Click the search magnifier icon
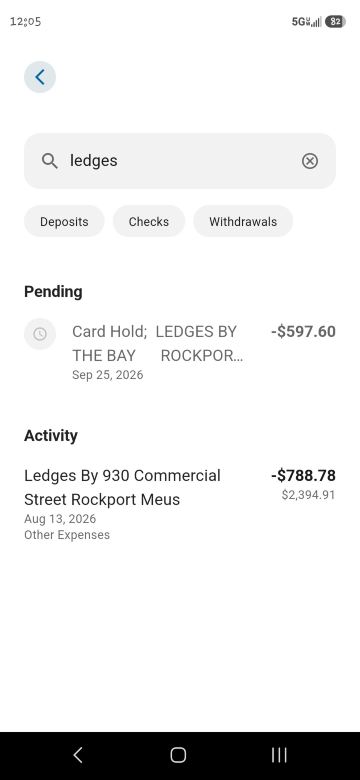Viewport: 360px width, 780px height. click(x=50, y=161)
